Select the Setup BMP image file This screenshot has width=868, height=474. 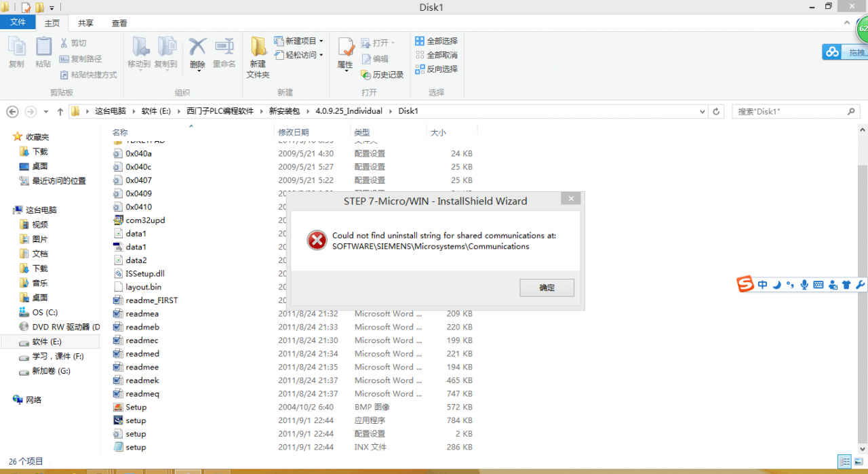pos(136,407)
